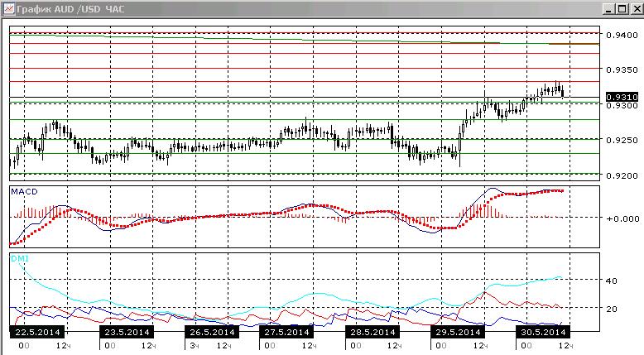Screen dimensions: 644x355
Task: Select the 26.5.2014 date marker
Action: click(x=212, y=332)
